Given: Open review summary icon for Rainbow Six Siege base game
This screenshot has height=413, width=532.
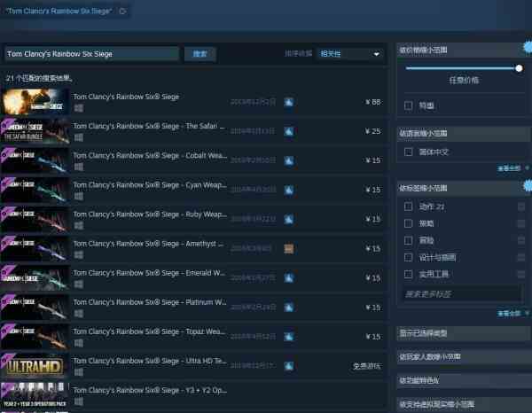Looking at the screenshot, I should [289, 102].
